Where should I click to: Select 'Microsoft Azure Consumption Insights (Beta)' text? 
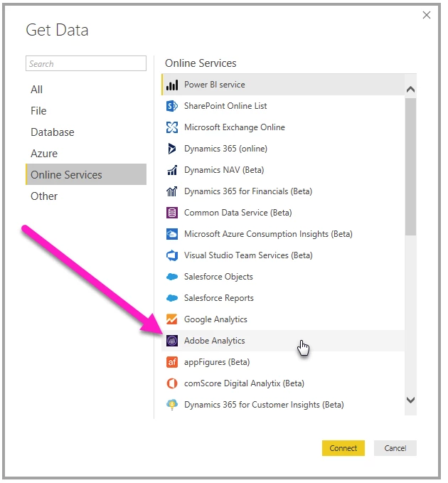click(268, 234)
